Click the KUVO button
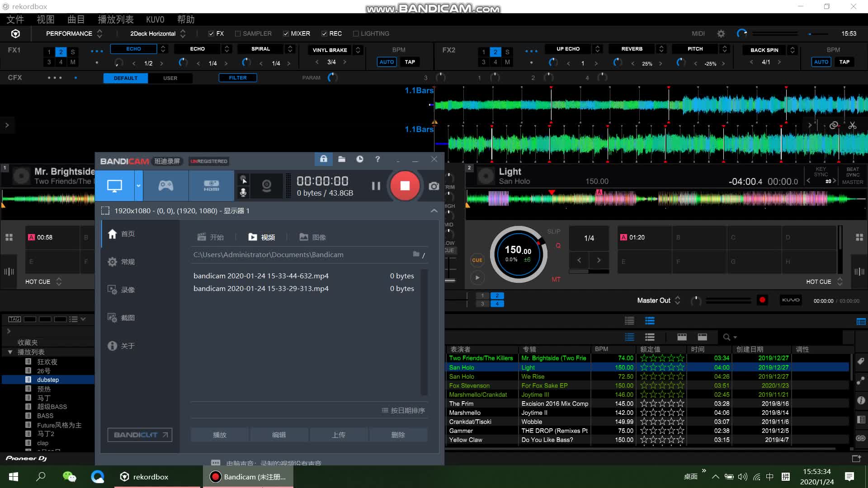Image resolution: width=868 pixels, height=488 pixels. 791,300
